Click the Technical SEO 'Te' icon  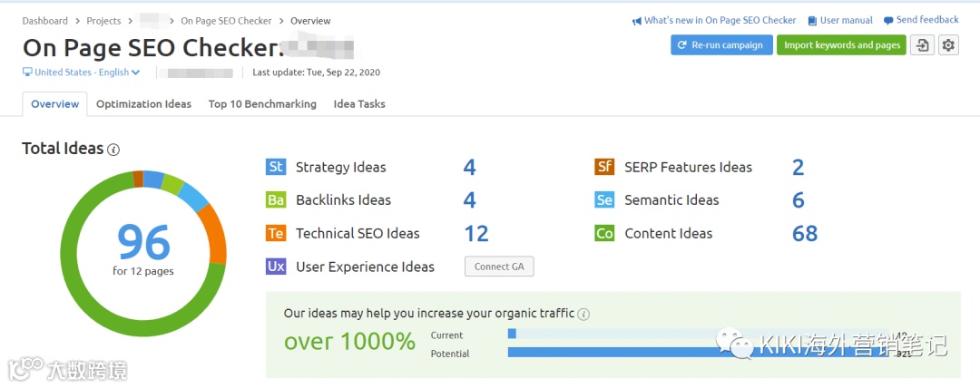276,233
